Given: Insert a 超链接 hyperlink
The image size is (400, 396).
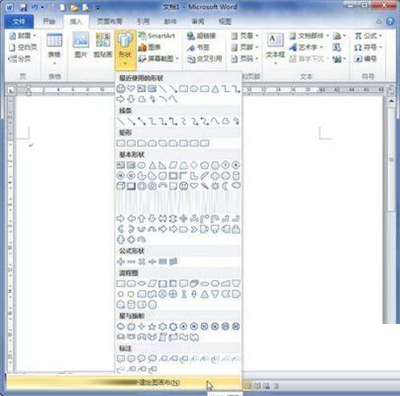Looking at the screenshot, I should (201, 36).
